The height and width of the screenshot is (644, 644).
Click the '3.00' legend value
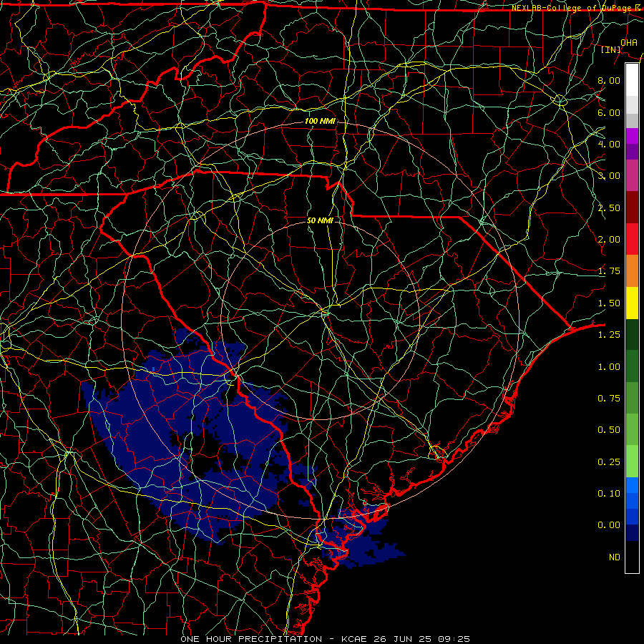(x=609, y=175)
